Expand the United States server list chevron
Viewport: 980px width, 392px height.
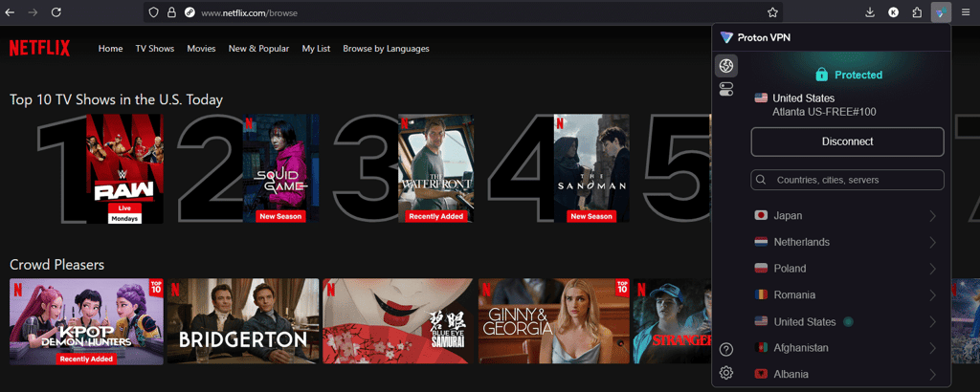[x=932, y=321]
